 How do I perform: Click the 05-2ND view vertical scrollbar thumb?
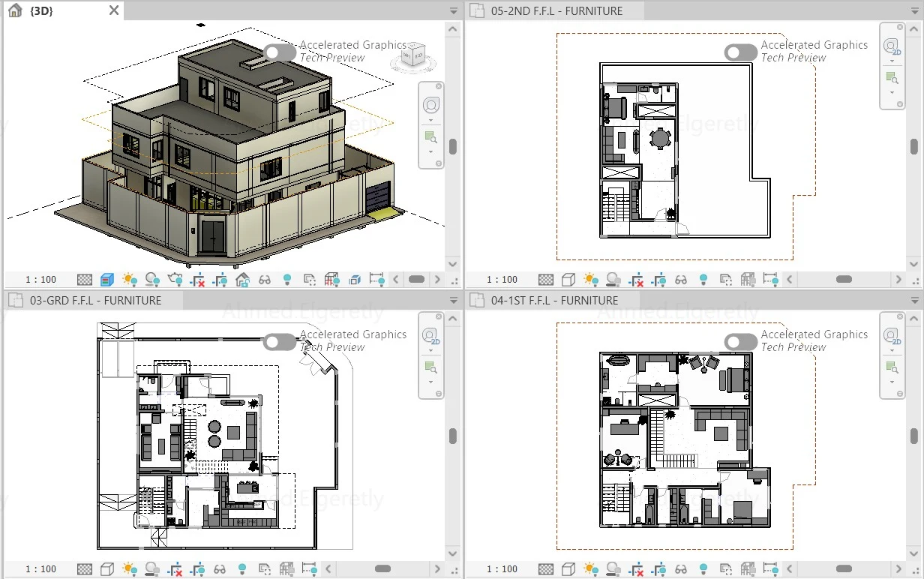coord(914,146)
